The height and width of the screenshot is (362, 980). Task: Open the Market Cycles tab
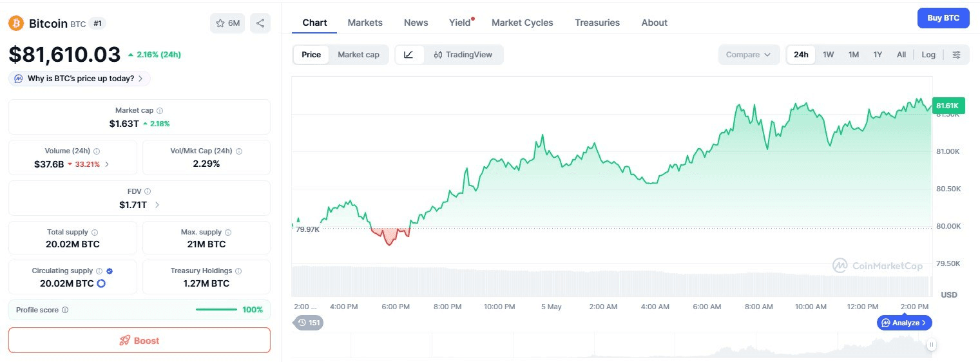[x=523, y=23]
